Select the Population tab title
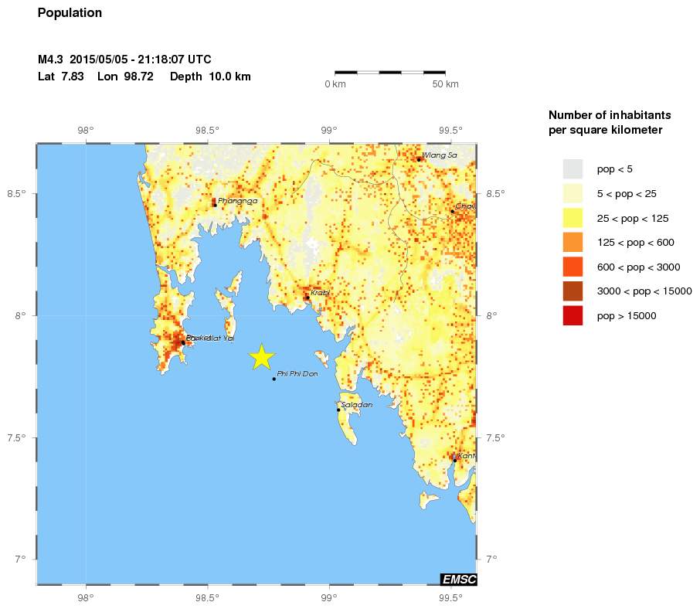 tap(70, 12)
